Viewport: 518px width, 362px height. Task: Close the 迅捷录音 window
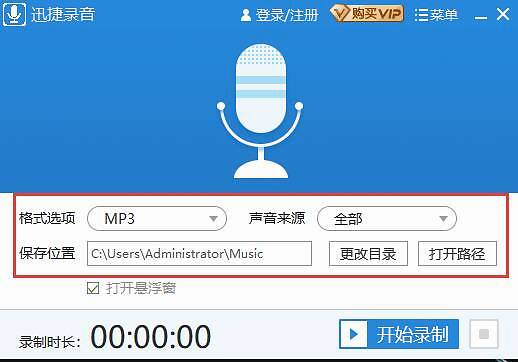503,15
